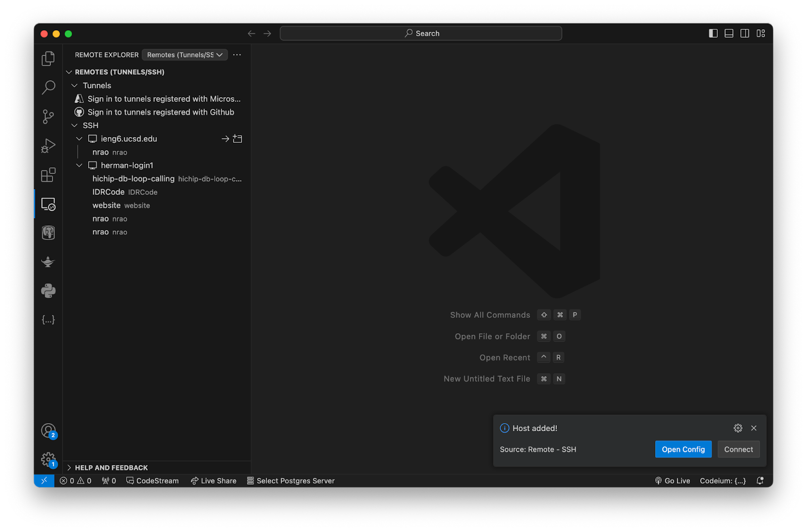This screenshot has height=532, width=807.
Task: Open Source Control view
Action: click(x=48, y=117)
